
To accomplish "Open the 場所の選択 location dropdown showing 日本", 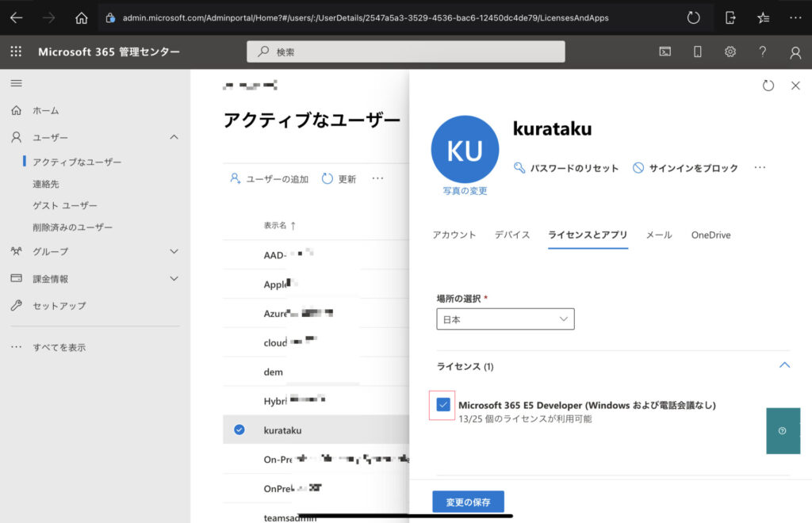I will click(505, 319).
